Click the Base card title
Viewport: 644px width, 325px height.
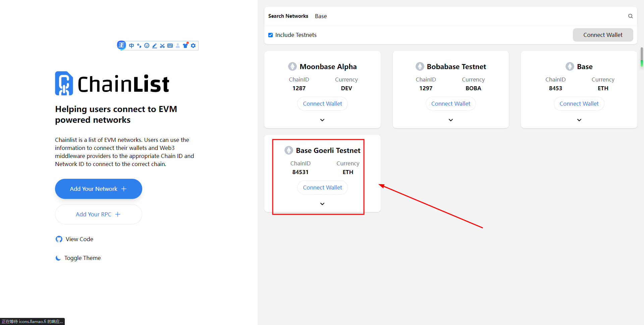tap(585, 66)
